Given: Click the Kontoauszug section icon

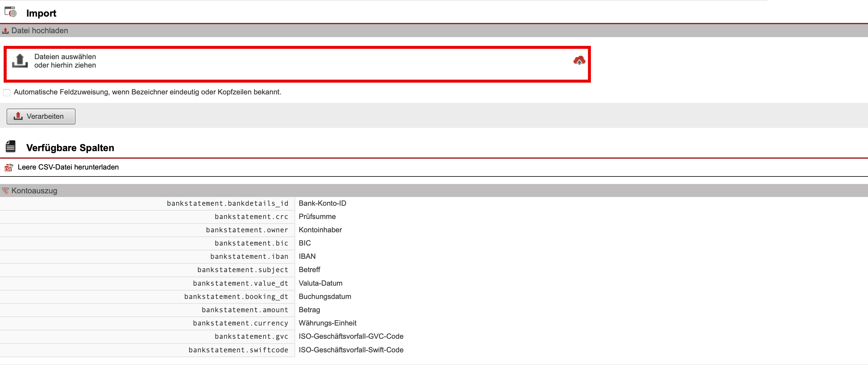Looking at the screenshot, I should (5, 191).
